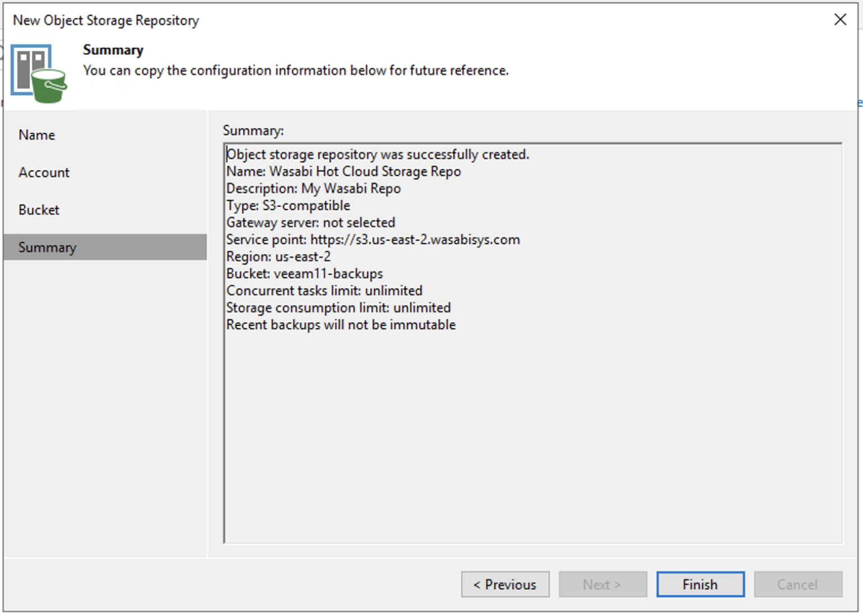Click the Service point URL line
The image size is (863, 616).
tap(373, 240)
